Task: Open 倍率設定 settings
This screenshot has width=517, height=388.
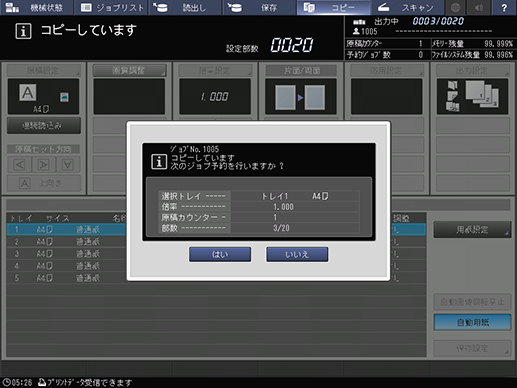Action: [215, 70]
